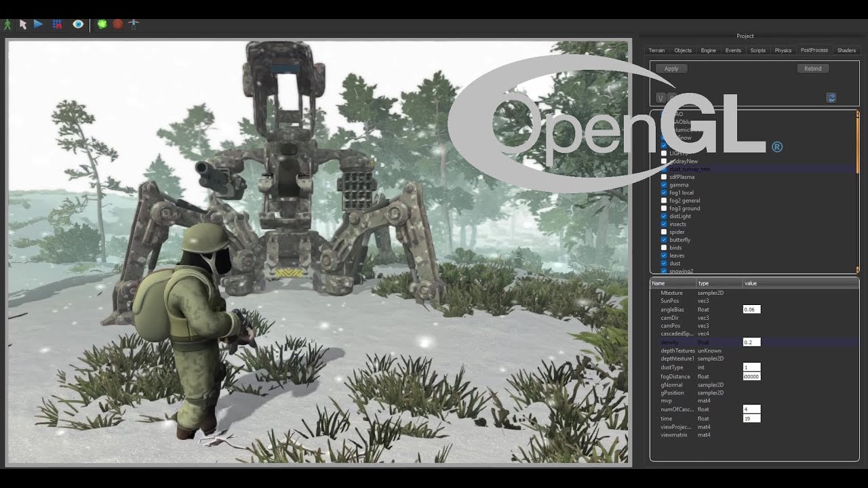Click the eye view icon in toolbar
The height and width of the screenshot is (488, 868).
[78, 24]
